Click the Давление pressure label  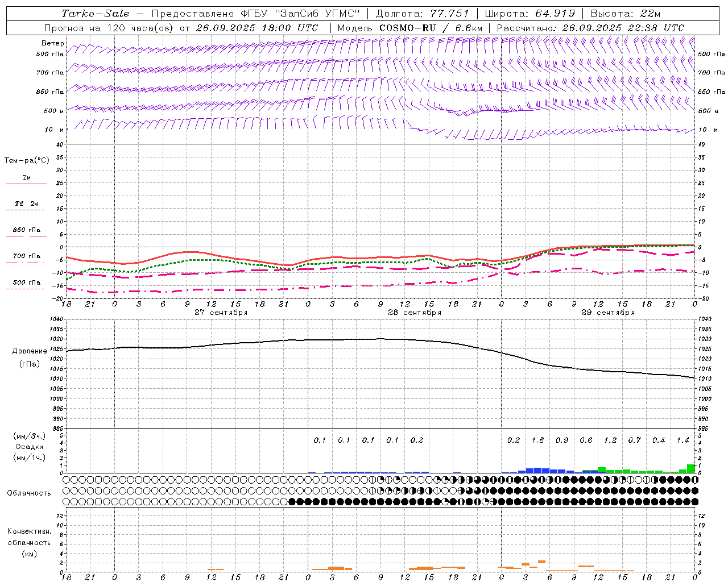(x=30, y=351)
